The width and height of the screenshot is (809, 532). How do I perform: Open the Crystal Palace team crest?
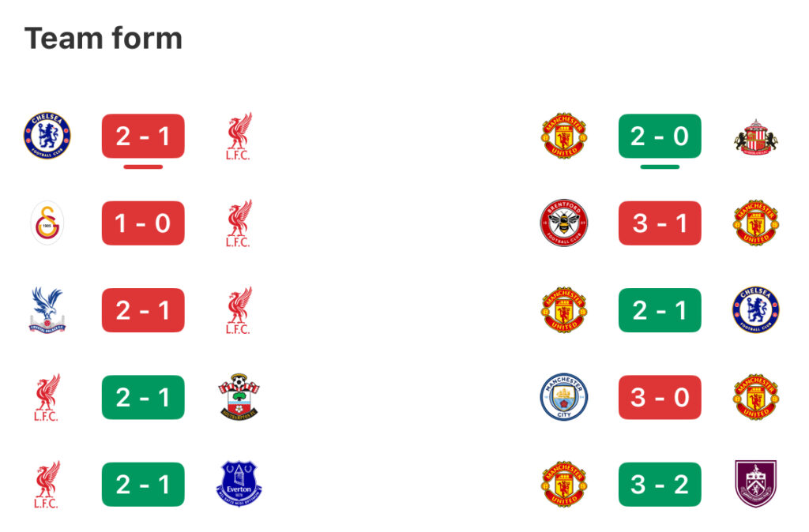pos(47,310)
